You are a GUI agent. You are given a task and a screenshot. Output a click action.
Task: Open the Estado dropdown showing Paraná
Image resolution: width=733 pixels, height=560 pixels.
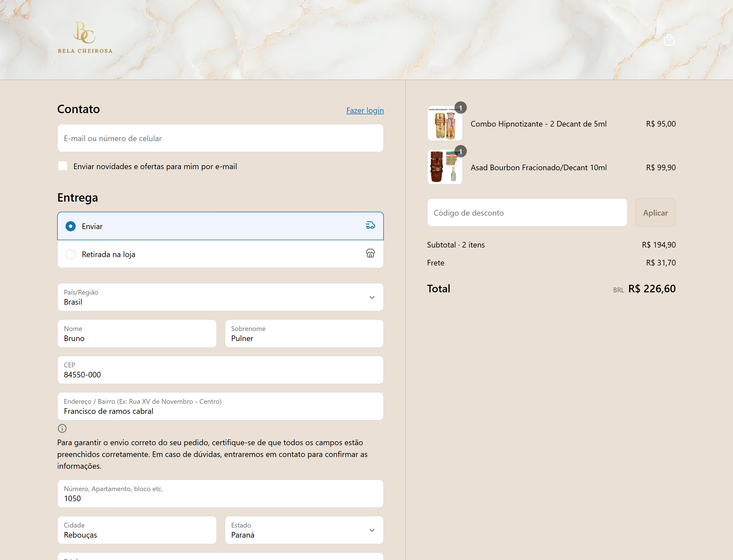(x=304, y=530)
